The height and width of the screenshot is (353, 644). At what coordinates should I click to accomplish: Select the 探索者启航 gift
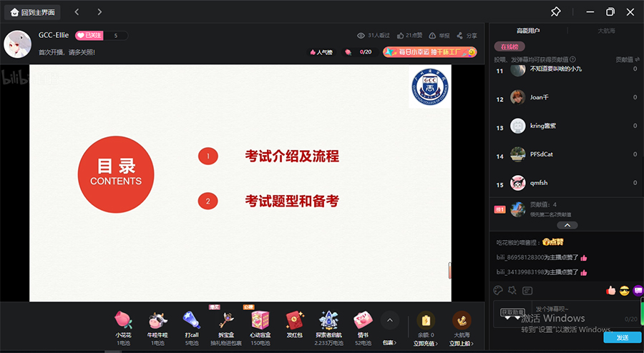click(x=328, y=320)
